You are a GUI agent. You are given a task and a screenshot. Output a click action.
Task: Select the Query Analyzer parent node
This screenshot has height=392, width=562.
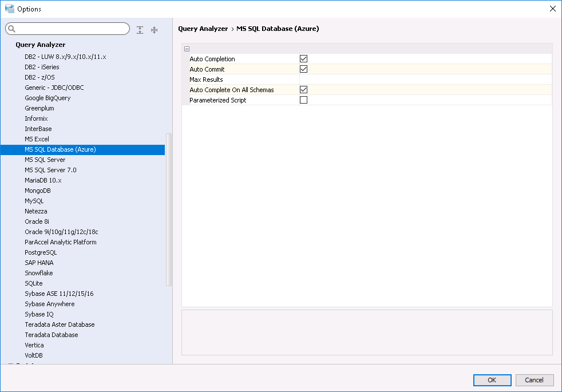[41, 45]
